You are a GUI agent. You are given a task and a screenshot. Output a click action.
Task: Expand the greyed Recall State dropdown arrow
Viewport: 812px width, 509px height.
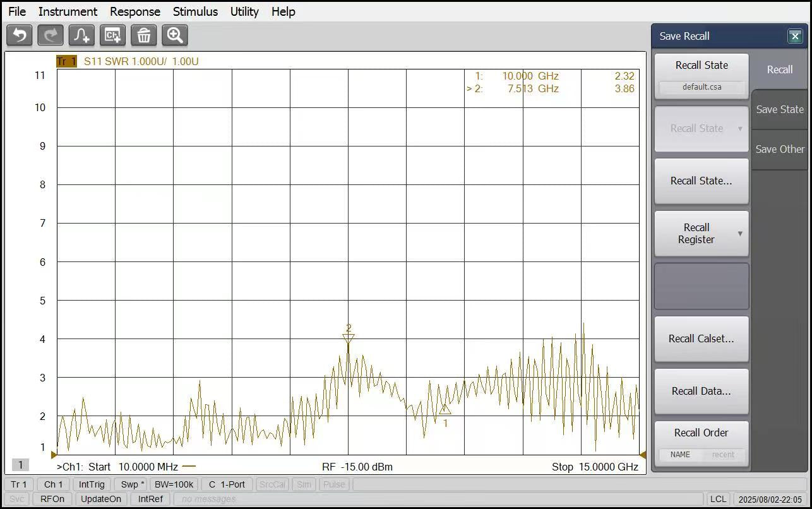click(740, 128)
